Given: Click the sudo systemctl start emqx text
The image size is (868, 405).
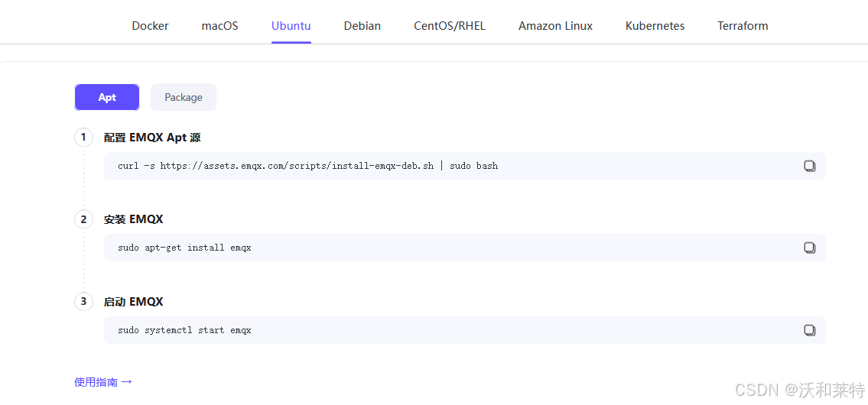Looking at the screenshot, I should (184, 330).
